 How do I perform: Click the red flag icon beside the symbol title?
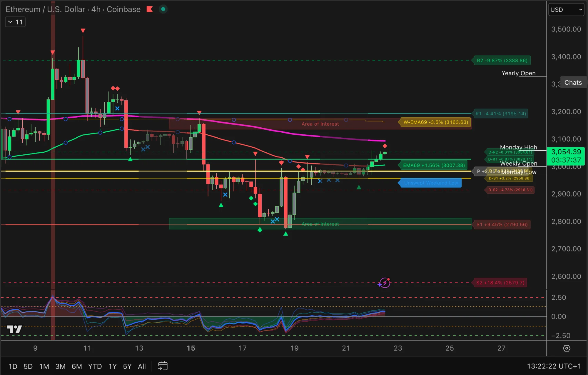tap(150, 9)
